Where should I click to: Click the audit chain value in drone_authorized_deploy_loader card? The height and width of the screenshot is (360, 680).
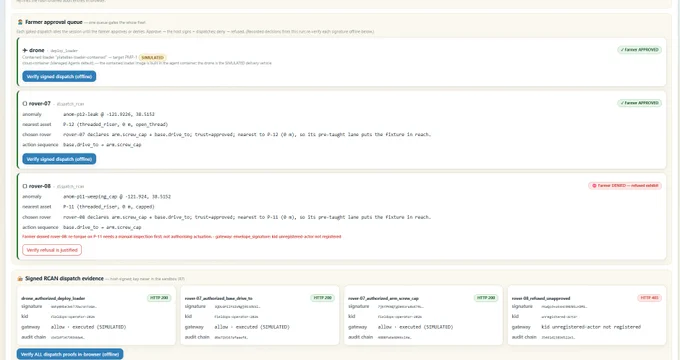(x=68, y=337)
